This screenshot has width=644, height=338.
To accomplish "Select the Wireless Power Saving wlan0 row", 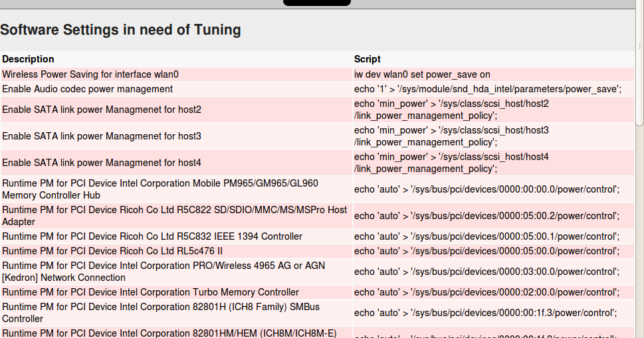I will pos(90,74).
